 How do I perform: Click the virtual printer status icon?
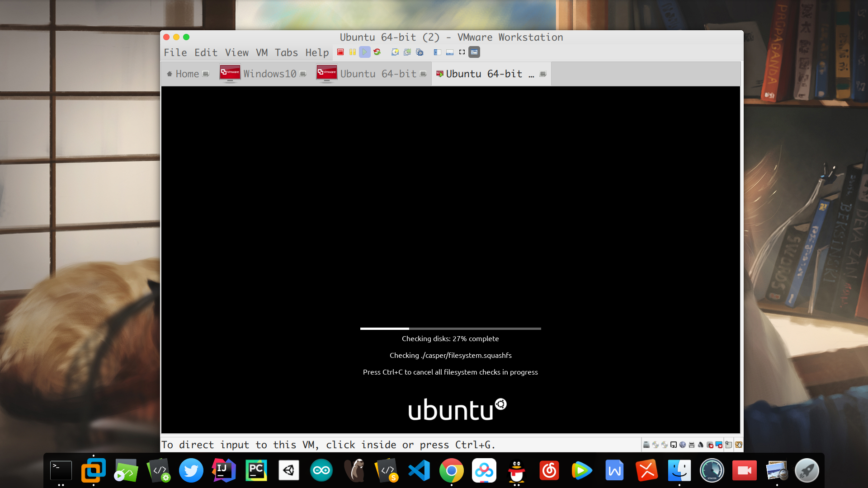click(691, 446)
